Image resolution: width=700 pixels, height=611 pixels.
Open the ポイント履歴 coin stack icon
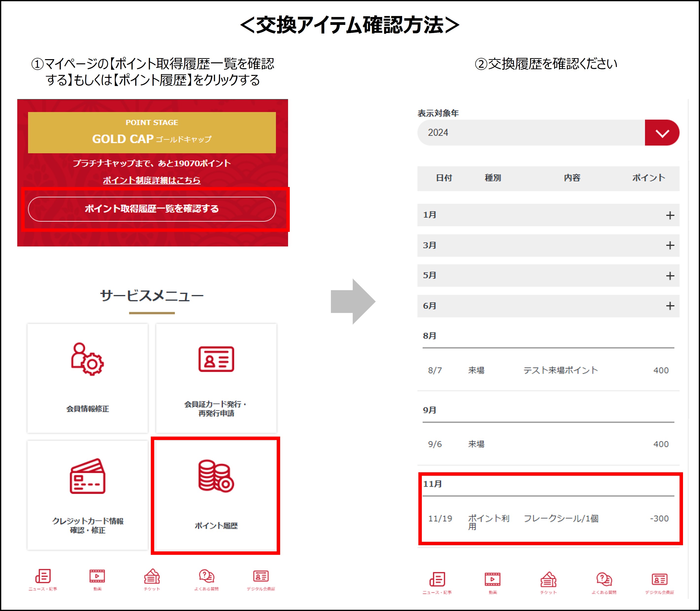pyautogui.click(x=216, y=476)
